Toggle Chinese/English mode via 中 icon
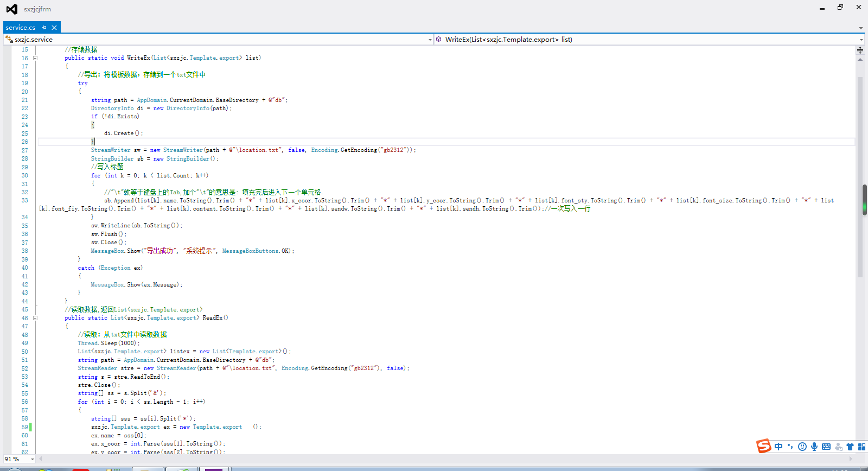Image resolution: width=868 pixels, height=471 pixels. pyautogui.click(x=778, y=447)
